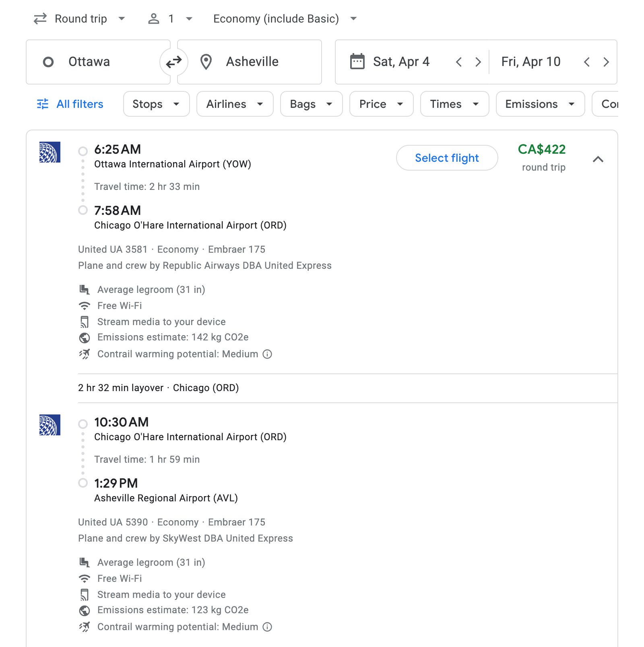Go to next departure date after Apr 4
644x647 pixels.
pos(478,62)
